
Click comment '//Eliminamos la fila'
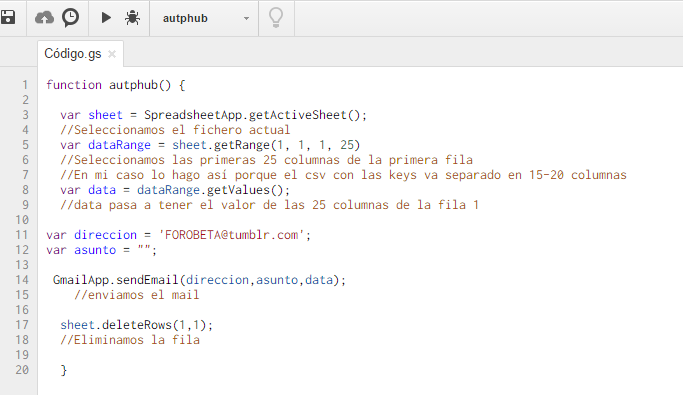pyautogui.click(x=130, y=340)
